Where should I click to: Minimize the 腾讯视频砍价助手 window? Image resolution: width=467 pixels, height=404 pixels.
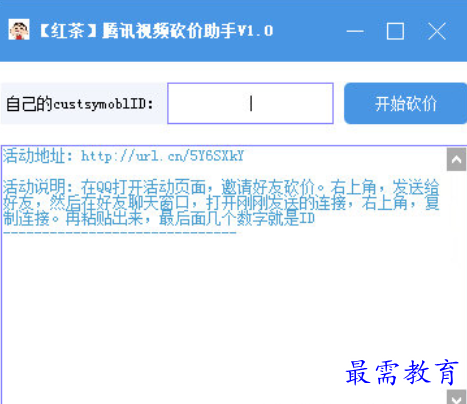coord(355,32)
